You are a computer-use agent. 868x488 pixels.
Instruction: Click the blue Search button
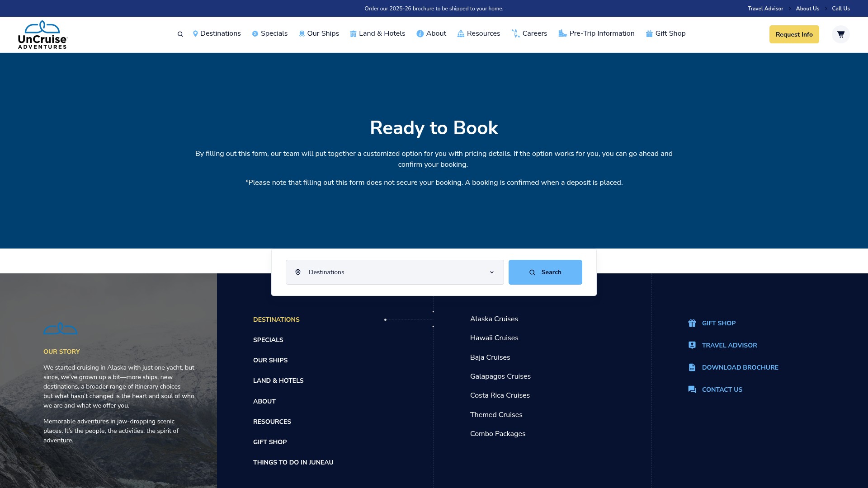tap(545, 272)
